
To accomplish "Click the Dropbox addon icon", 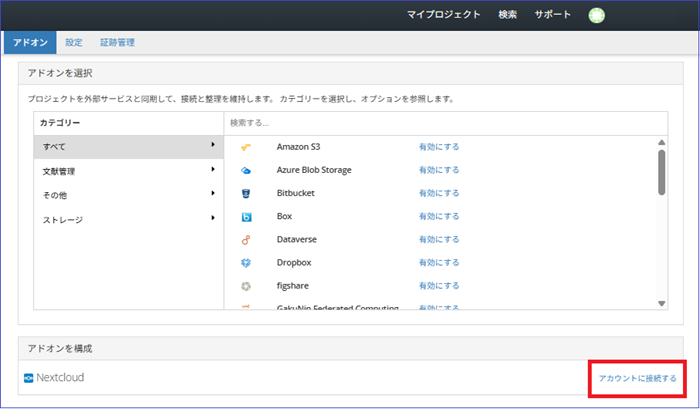I will point(246,263).
